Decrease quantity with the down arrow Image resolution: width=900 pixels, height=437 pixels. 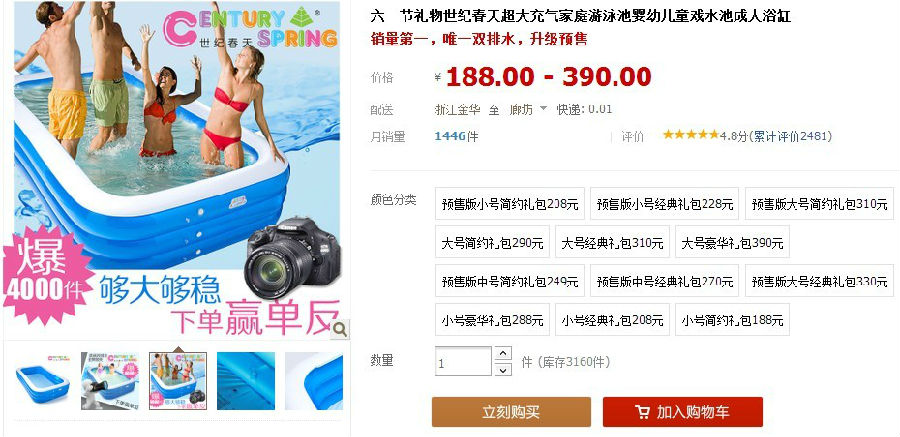(x=503, y=369)
